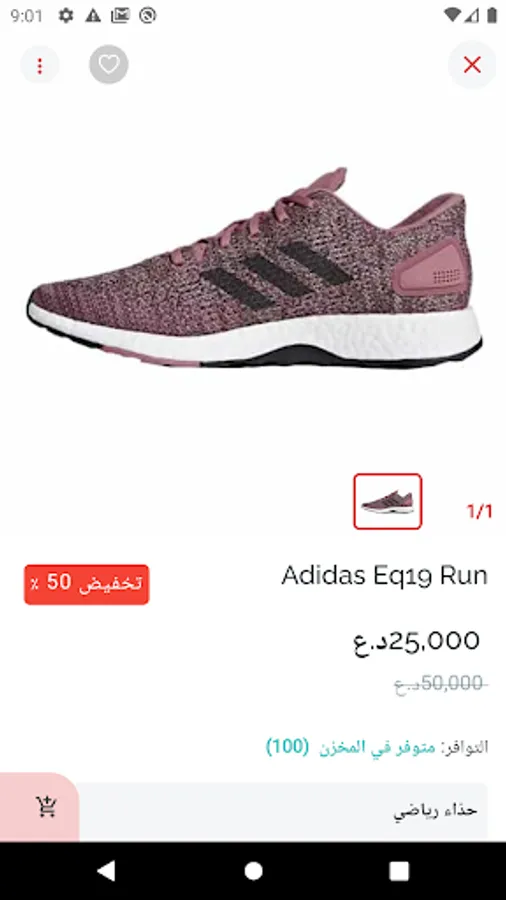The width and height of the screenshot is (506, 900).
Task: Tap the in-stock availability text (100)
Action: tap(377, 747)
